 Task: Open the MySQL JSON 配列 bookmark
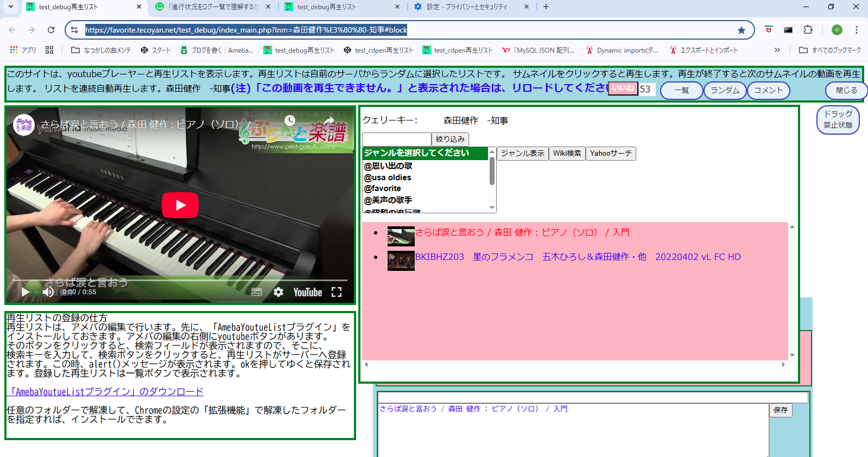(x=538, y=50)
